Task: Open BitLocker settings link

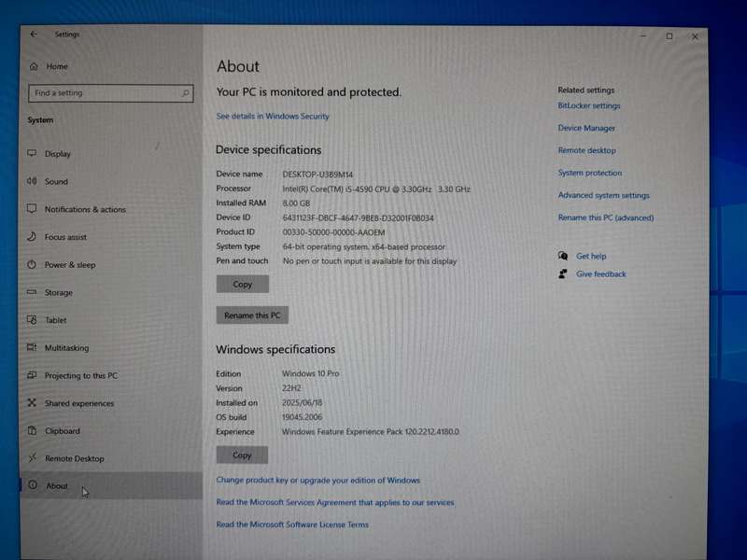Action: [589, 105]
